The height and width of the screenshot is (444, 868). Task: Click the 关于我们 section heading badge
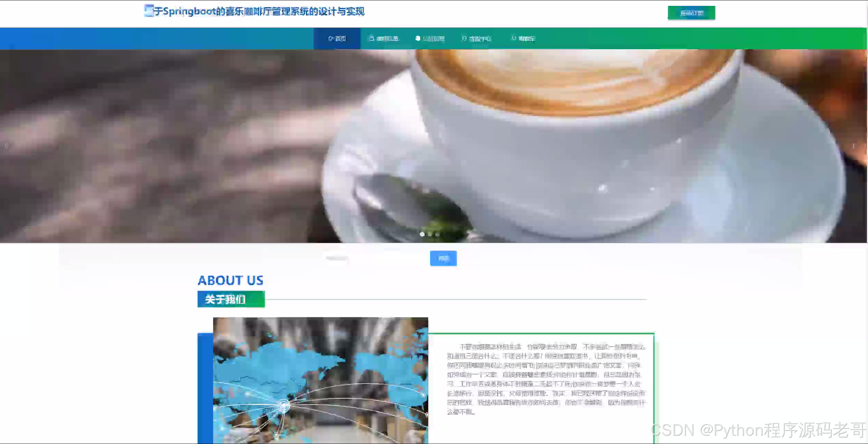pos(231,299)
